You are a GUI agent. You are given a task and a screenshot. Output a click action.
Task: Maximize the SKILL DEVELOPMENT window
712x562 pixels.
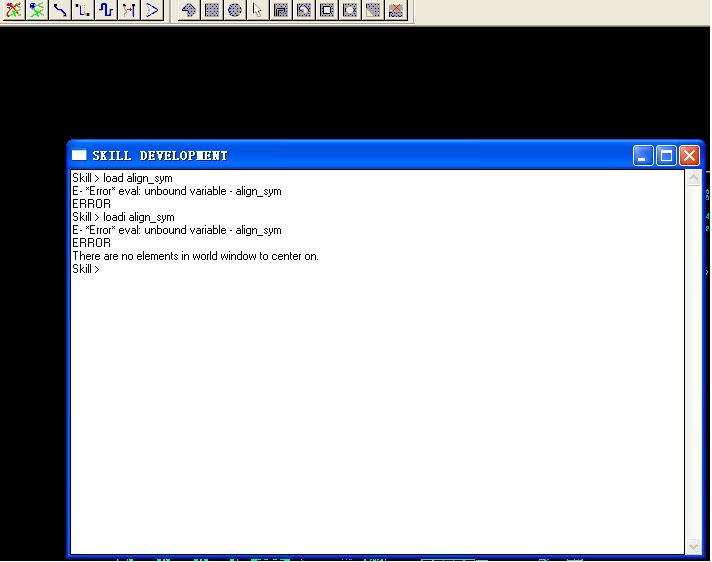click(x=666, y=156)
